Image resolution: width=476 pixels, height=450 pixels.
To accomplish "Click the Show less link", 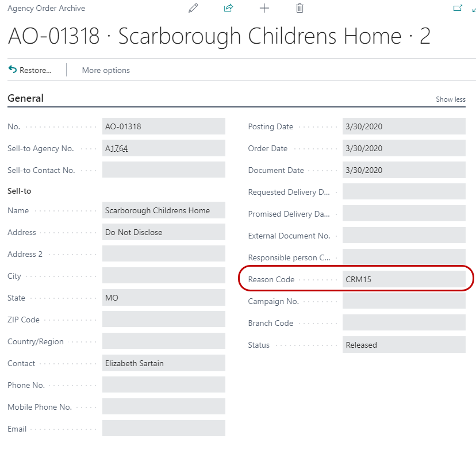I will (450, 99).
